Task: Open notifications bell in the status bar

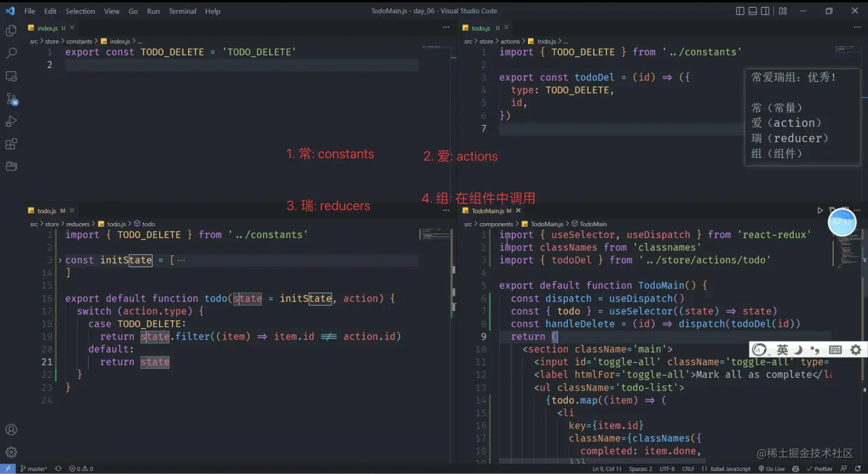Action: pos(858,469)
